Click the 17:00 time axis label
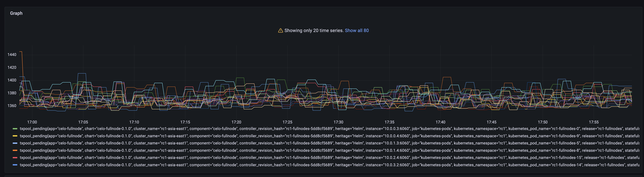 pos(32,122)
